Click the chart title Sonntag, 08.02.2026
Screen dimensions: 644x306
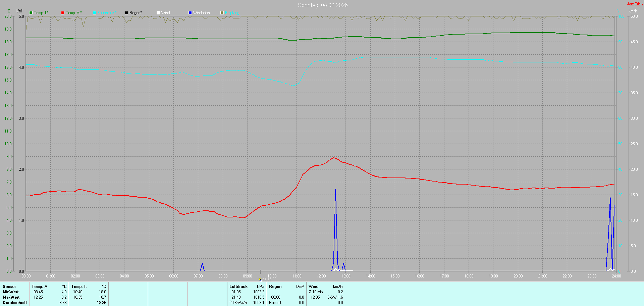(323, 5)
